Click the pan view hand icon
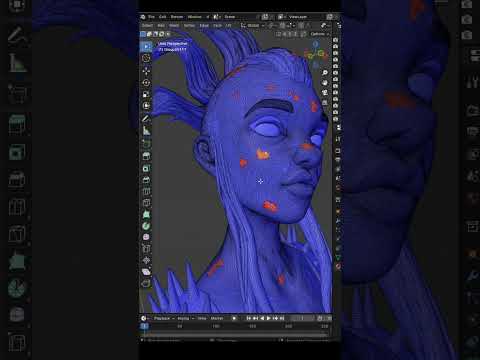This screenshot has height=360, width=480. coord(325,83)
